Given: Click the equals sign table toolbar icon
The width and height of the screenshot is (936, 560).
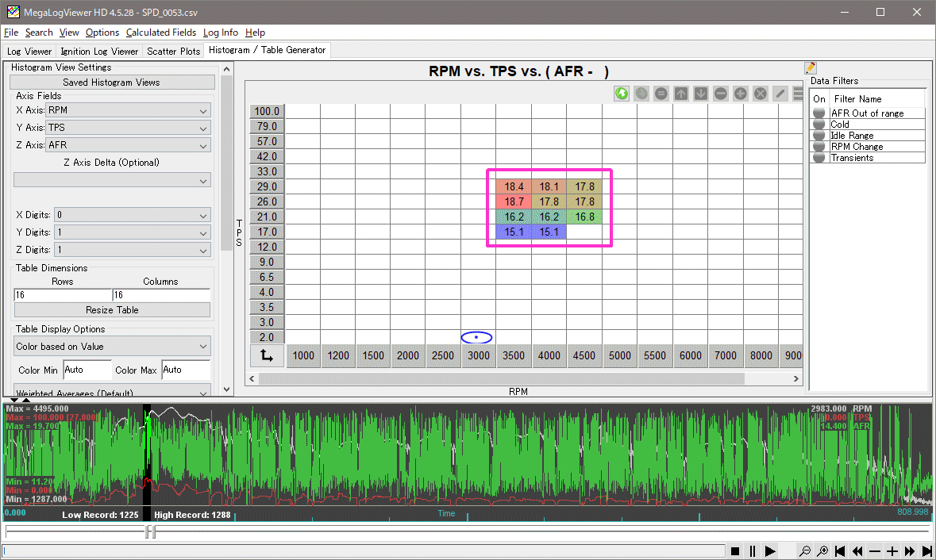Looking at the screenshot, I should 661,94.
